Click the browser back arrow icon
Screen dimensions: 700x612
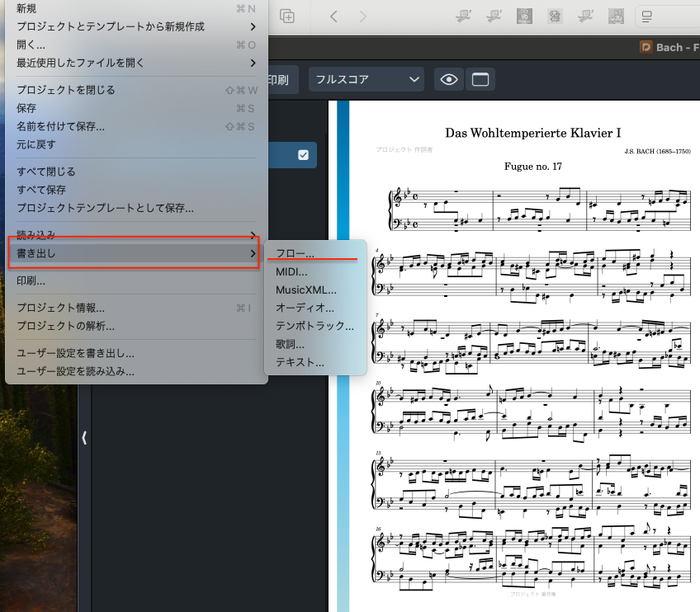333,16
